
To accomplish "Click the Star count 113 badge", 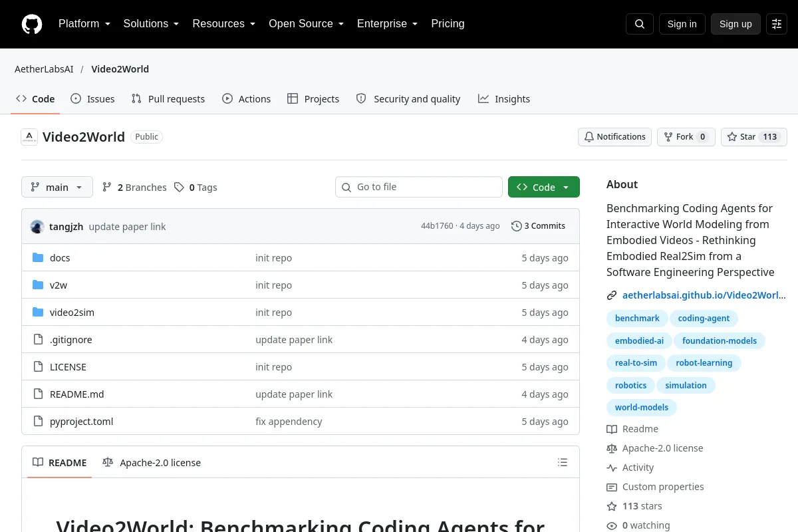I will click(770, 137).
